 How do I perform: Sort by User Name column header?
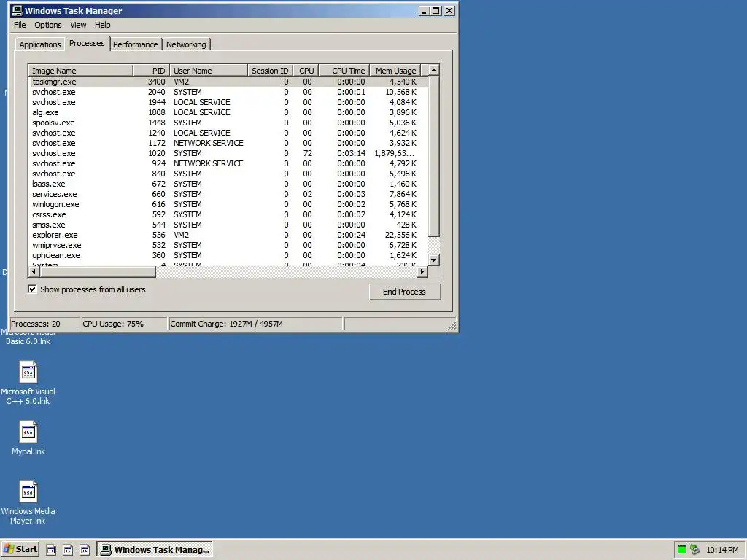click(x=209, y=71)
